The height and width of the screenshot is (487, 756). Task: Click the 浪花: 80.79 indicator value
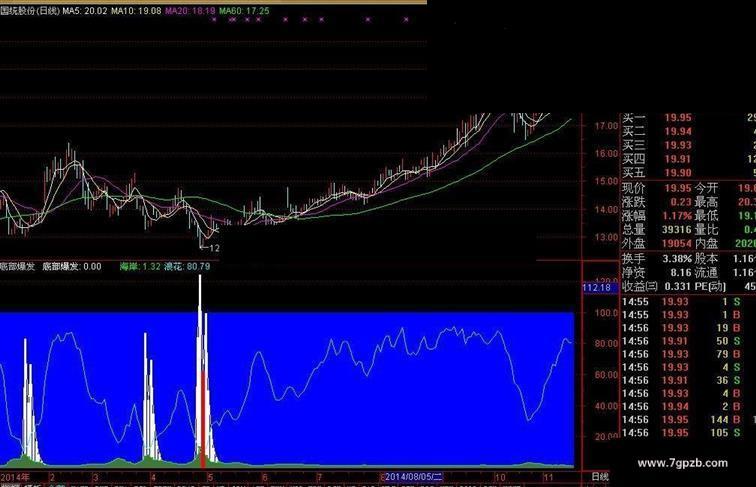(187, 266)
